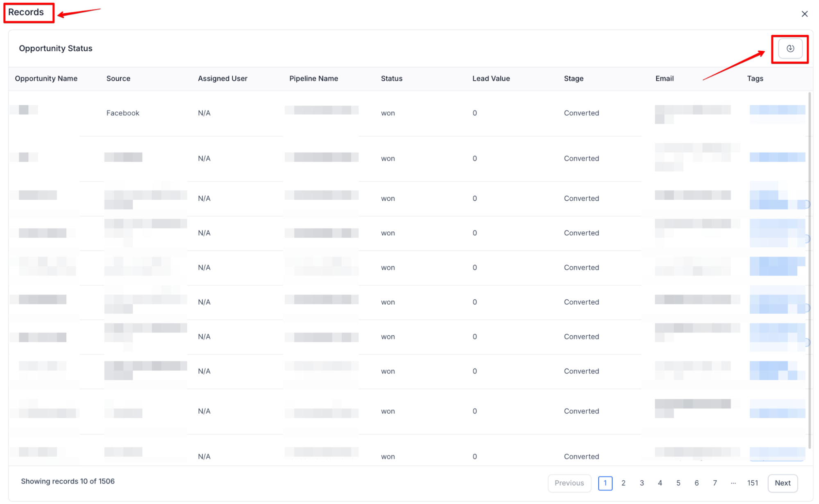Image resolution: width=819 pixels, height=504 pixels.
Task: Click the Previous page button
Action: click(569, 483)
